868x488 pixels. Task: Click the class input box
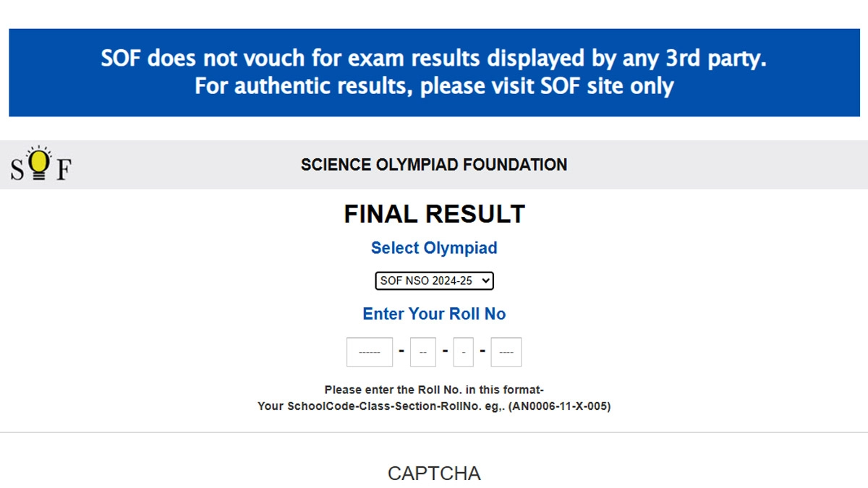coord(422,352)
